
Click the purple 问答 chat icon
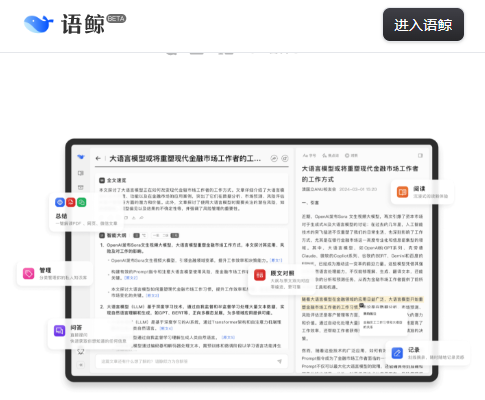point(60,331)
